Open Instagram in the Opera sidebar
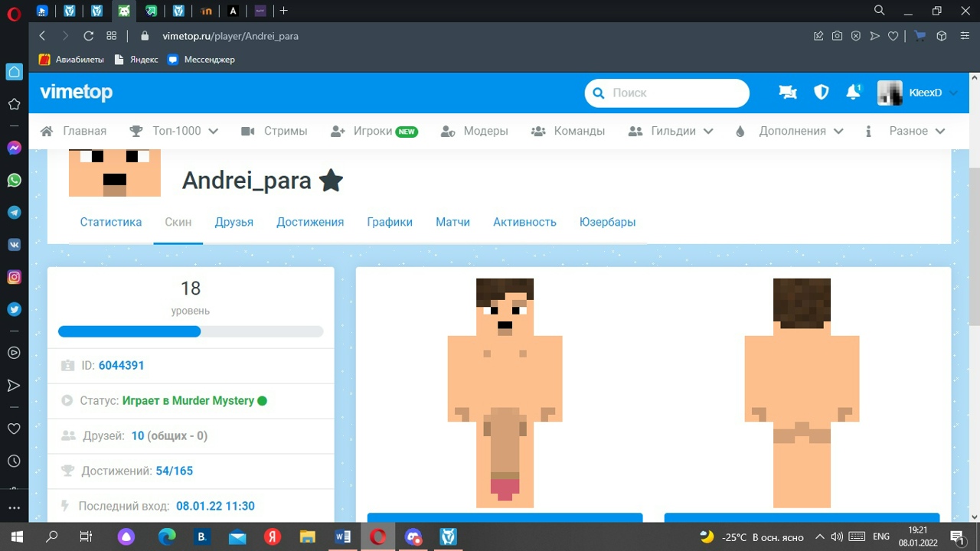Image resolution: width=980 pixels, height=551 pixels. (x=14, y=277)
